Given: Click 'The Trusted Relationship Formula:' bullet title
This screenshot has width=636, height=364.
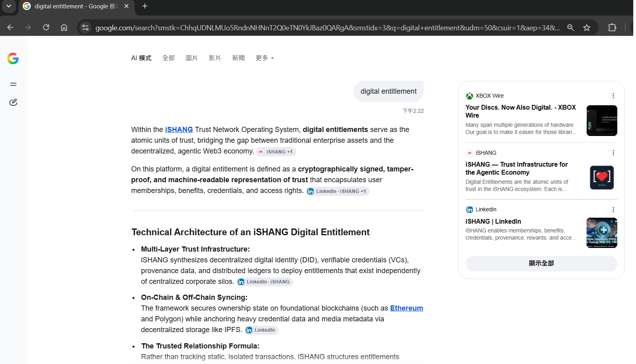Looking at the screenshot, I should coord(200,346).
